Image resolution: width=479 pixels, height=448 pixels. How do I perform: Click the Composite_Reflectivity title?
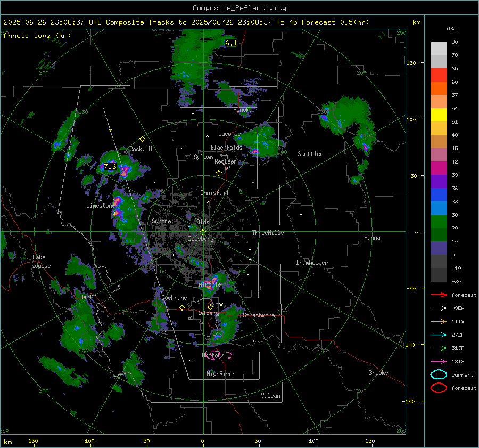point(240,8)
